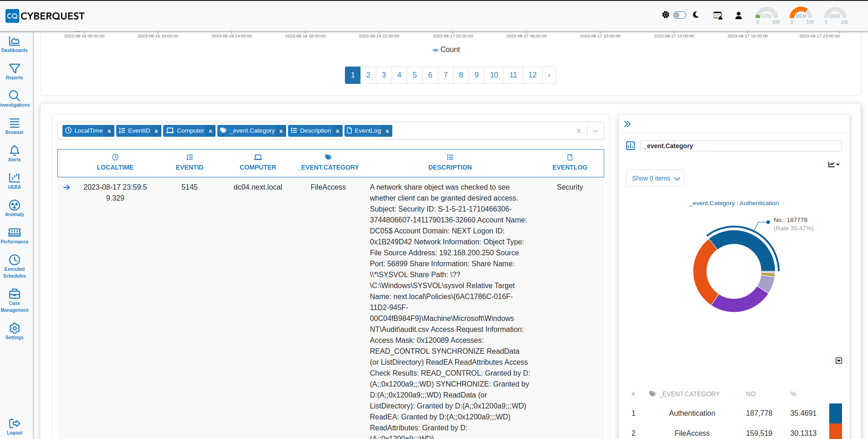Open the chart type dropdown
Image resolution: width=868 pixels, height=439 pixels.
click(834, 165)
